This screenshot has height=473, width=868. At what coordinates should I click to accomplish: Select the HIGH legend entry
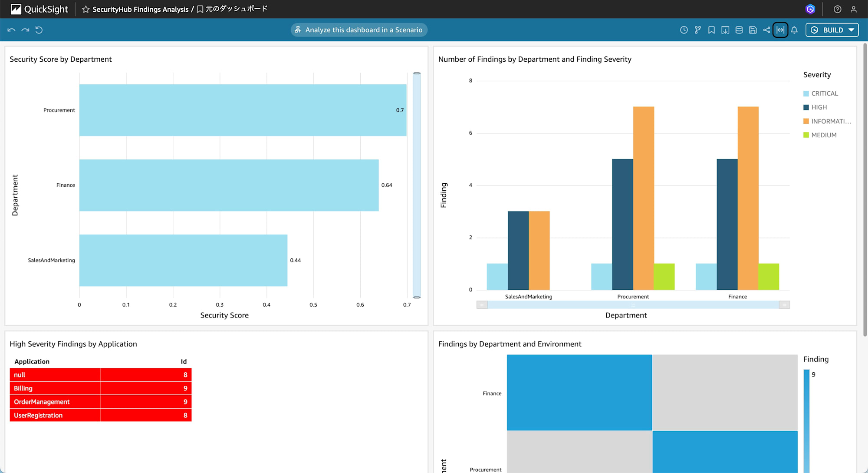click(x=815, y=107)
